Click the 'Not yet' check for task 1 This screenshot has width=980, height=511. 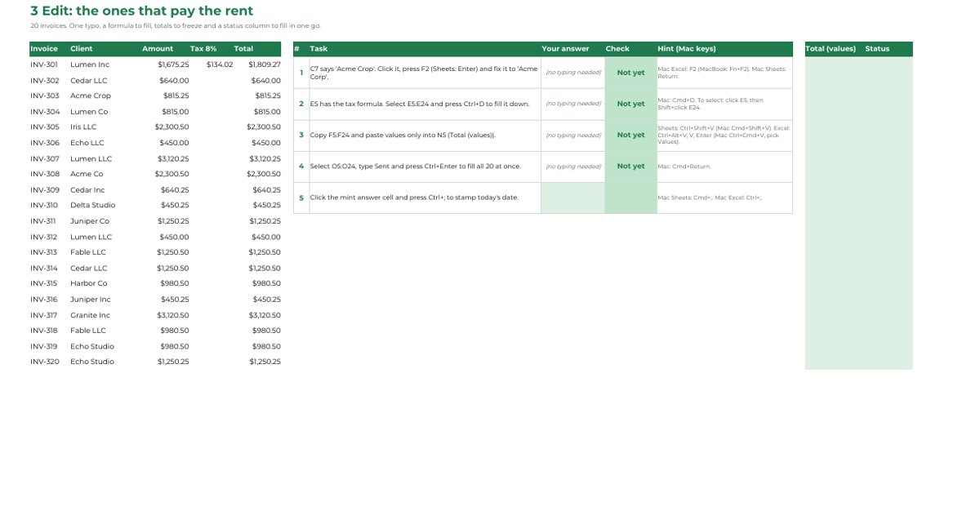630,73
